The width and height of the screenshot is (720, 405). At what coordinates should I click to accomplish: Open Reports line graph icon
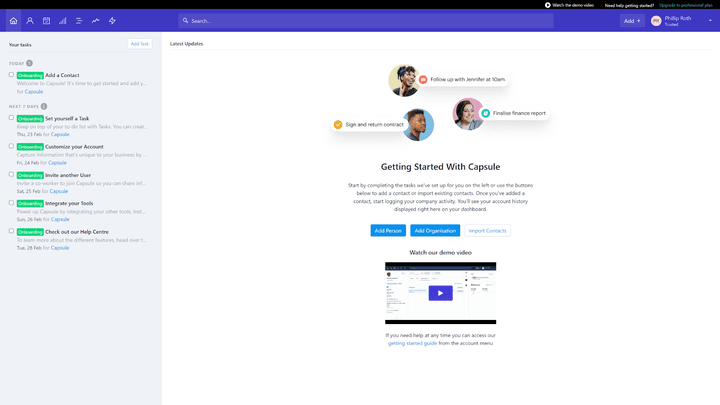pyautogui.click(x=96, y=20)
